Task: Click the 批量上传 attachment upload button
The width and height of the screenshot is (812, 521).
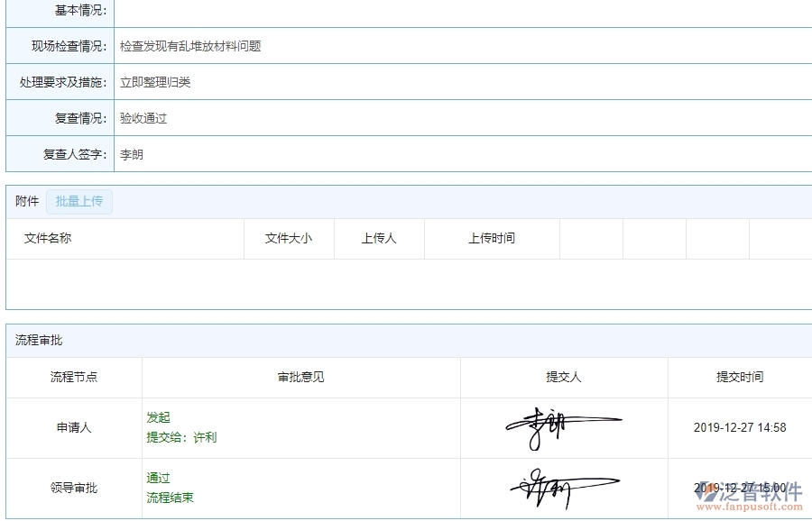Action: (x=78, y=201)
